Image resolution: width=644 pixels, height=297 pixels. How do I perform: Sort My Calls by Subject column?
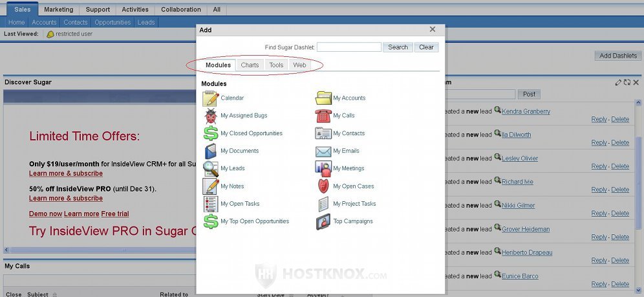[37, 294]
